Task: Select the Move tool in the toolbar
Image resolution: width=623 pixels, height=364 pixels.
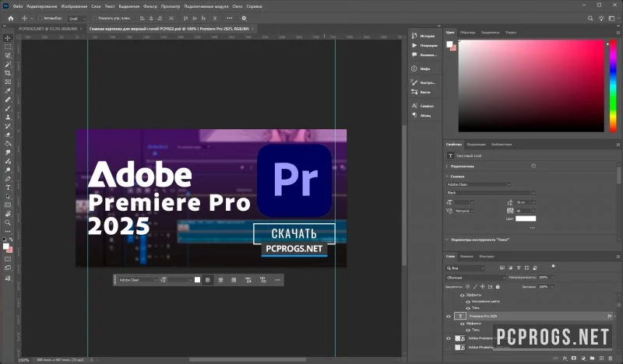Action: 8,38
